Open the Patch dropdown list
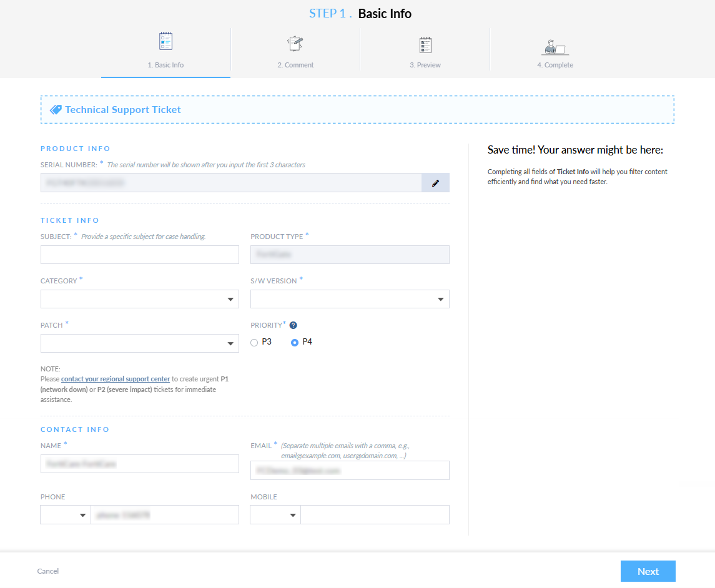This screenshot has height=588, width=715. click(x=140, y=343)
